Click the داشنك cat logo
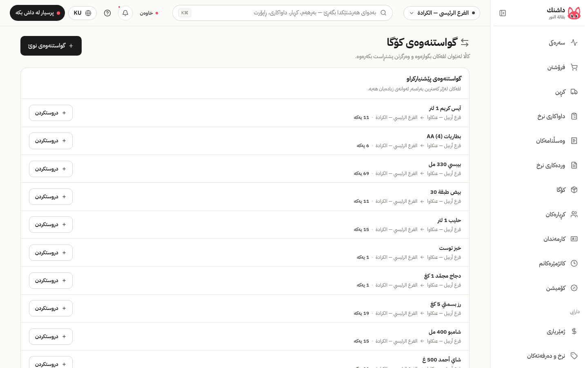Screen dimensions: 588x368 574,13
